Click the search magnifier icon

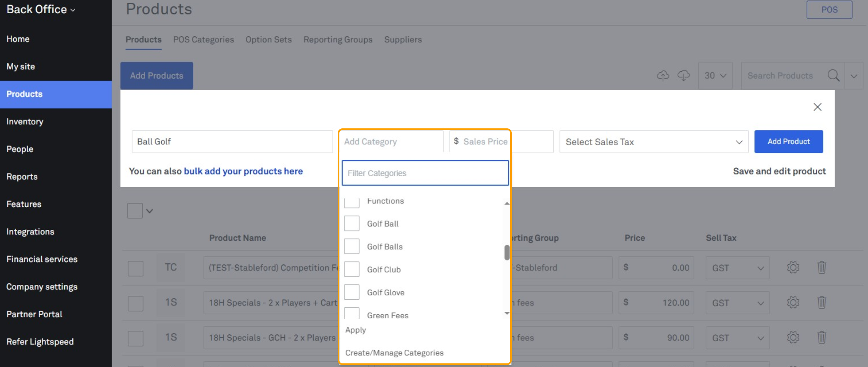833,75
